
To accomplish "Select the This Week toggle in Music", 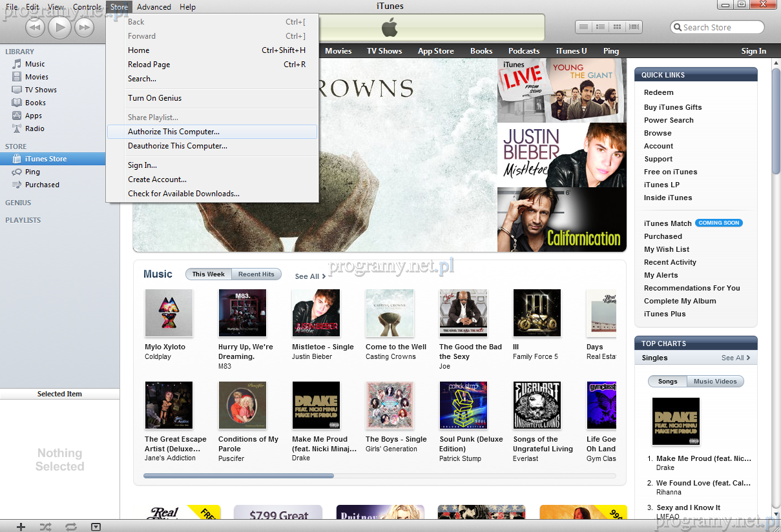I will click(x=208, y=274).
